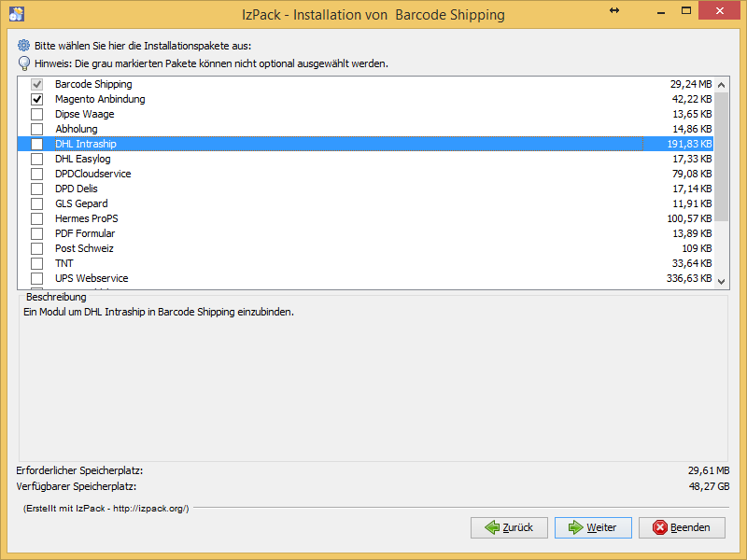Minimize the installer window
The height and width of the screenshot is (560, 747).
pos(661,11)
